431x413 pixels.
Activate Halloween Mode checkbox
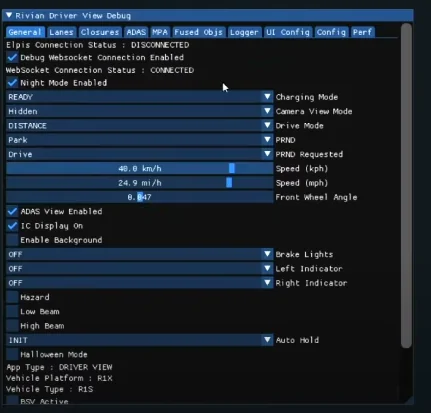[12, 354]
